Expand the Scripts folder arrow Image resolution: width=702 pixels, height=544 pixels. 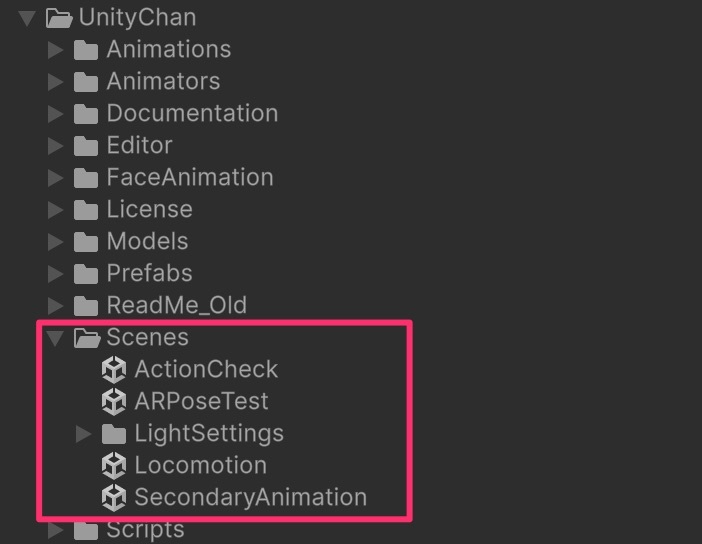pos(56,530)
